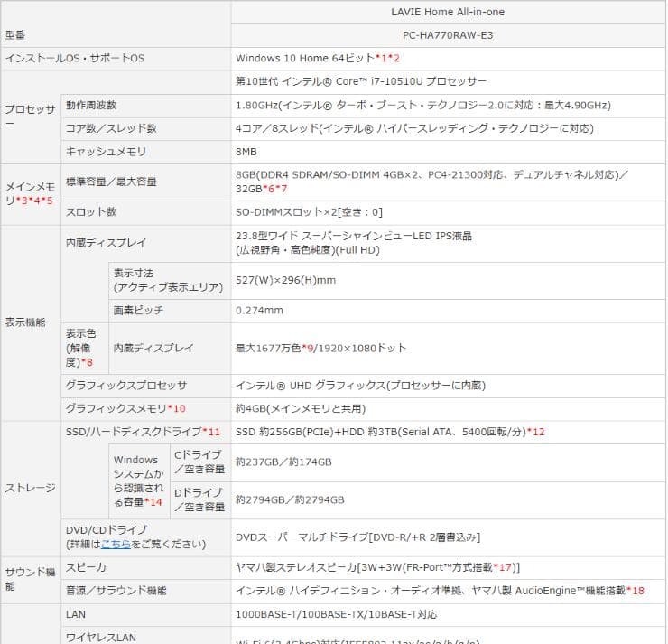668x644 pixels.
Task: Click footnote *11 beside SSD/ハードディスクドライブ
Action: coord(211,432)
